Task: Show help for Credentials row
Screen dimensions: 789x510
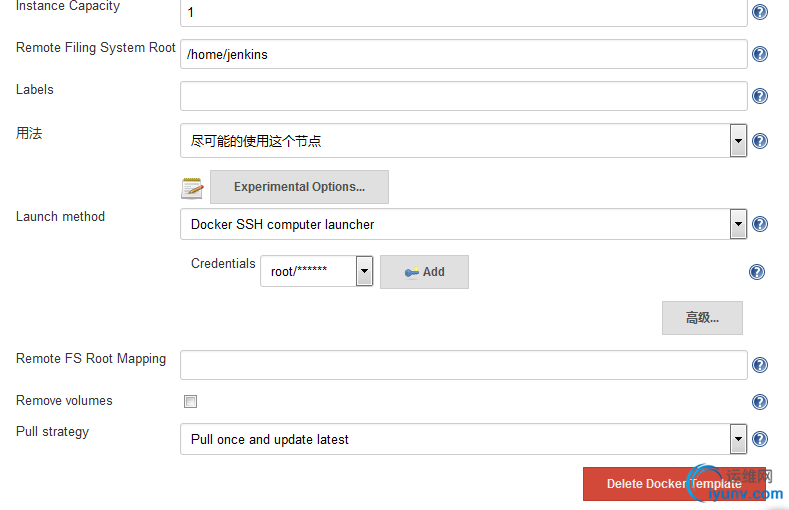Action: coord(757,272)
